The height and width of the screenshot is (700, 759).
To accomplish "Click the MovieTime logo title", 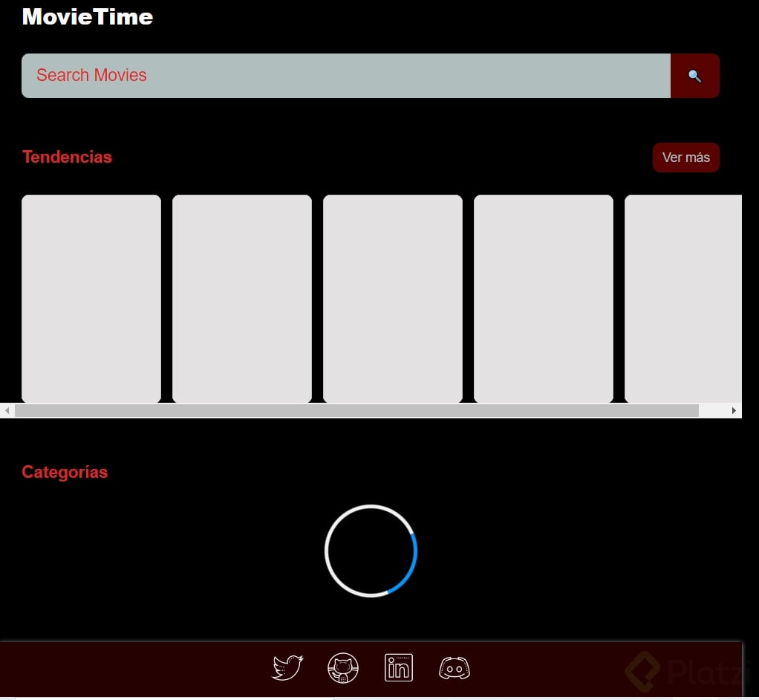I will 88,17.
